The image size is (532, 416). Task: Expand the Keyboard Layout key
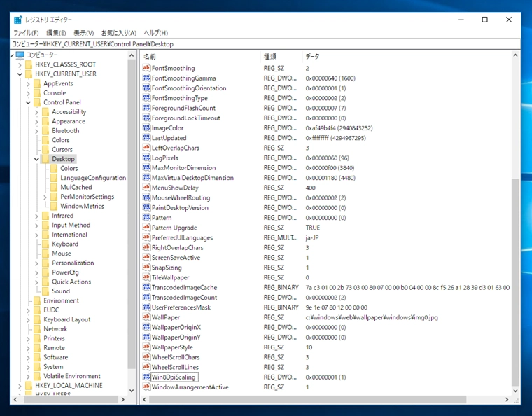[x=28, y=319]
